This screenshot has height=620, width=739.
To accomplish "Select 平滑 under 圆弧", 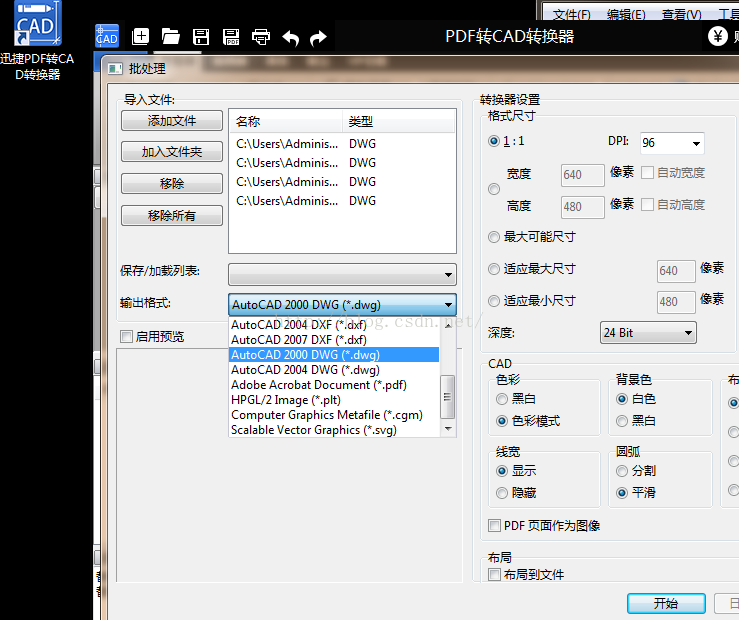I will (x=622, y=493).
